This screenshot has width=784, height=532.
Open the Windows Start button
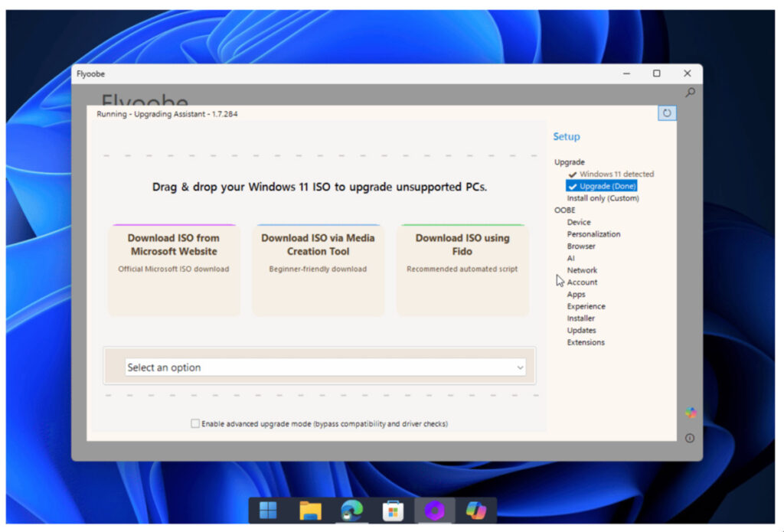pyautogui.click(x=268, y=511)
